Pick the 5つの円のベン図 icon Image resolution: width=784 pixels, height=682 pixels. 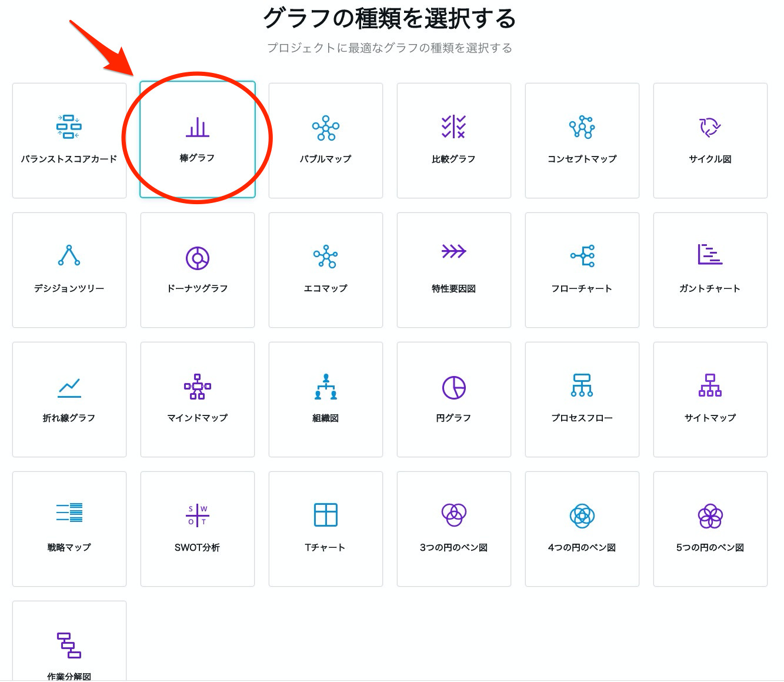point(710,516)
